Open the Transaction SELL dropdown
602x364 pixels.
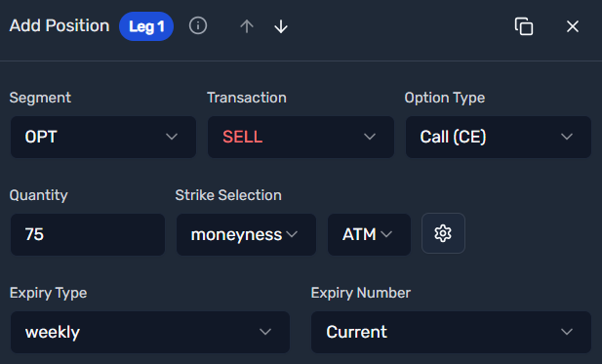pyautogui.click(x=301, y=137)
